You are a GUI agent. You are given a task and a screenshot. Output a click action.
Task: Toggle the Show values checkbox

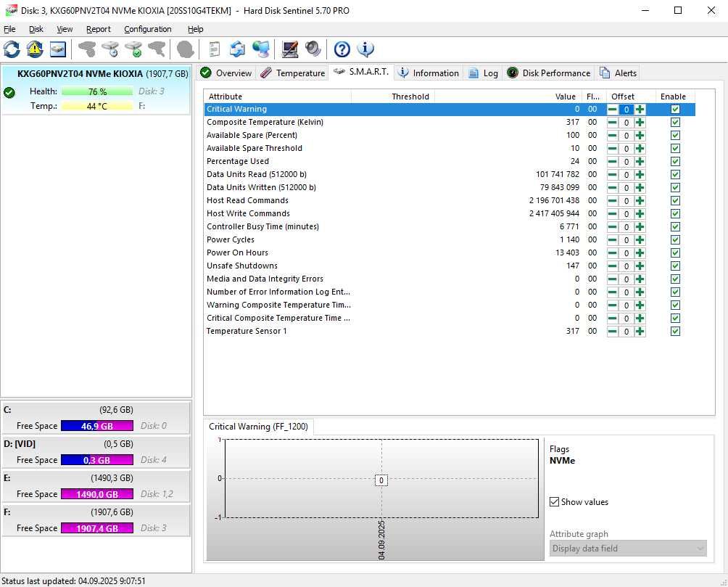point(555,502)
